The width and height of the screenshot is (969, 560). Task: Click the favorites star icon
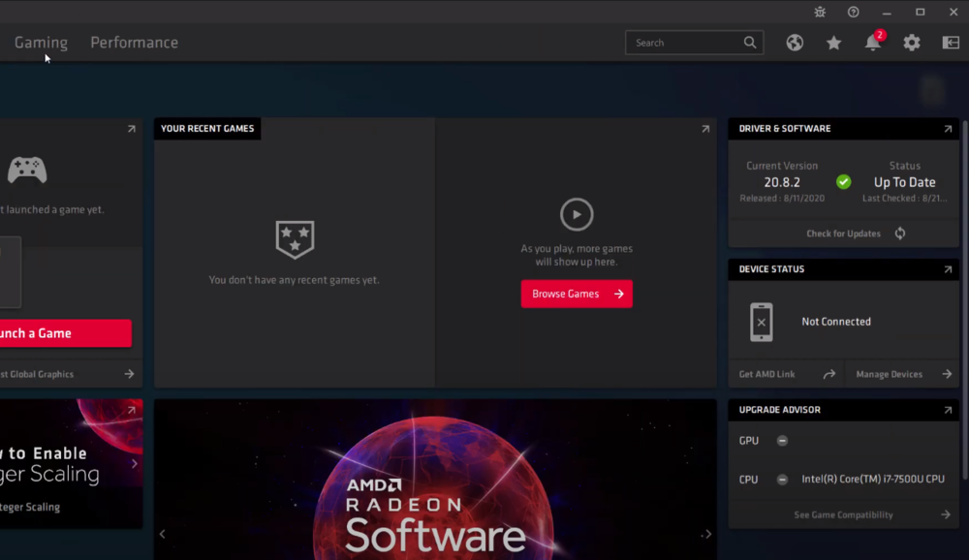point(833,43)
